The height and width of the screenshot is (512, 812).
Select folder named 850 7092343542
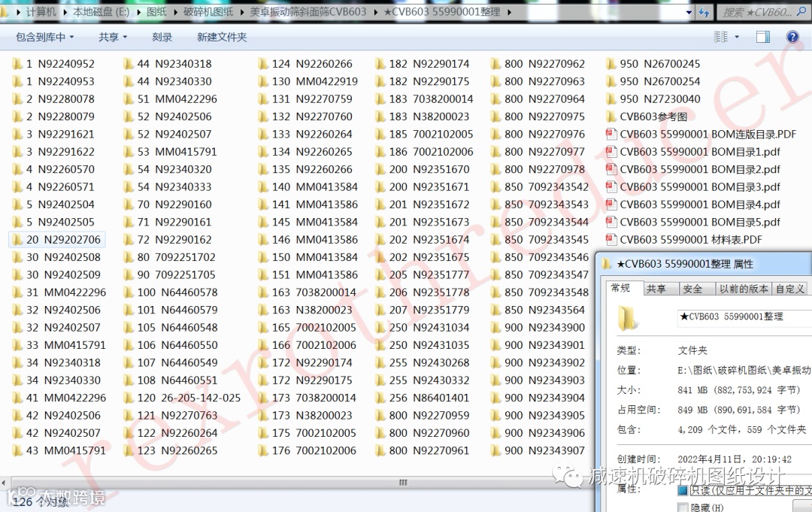(540, 187)
